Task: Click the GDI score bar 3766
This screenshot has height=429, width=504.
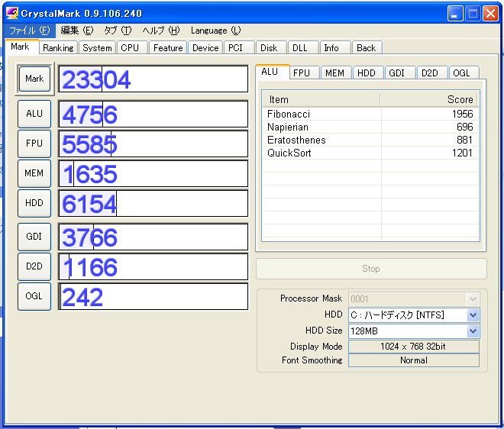Action: pos(153,237)
